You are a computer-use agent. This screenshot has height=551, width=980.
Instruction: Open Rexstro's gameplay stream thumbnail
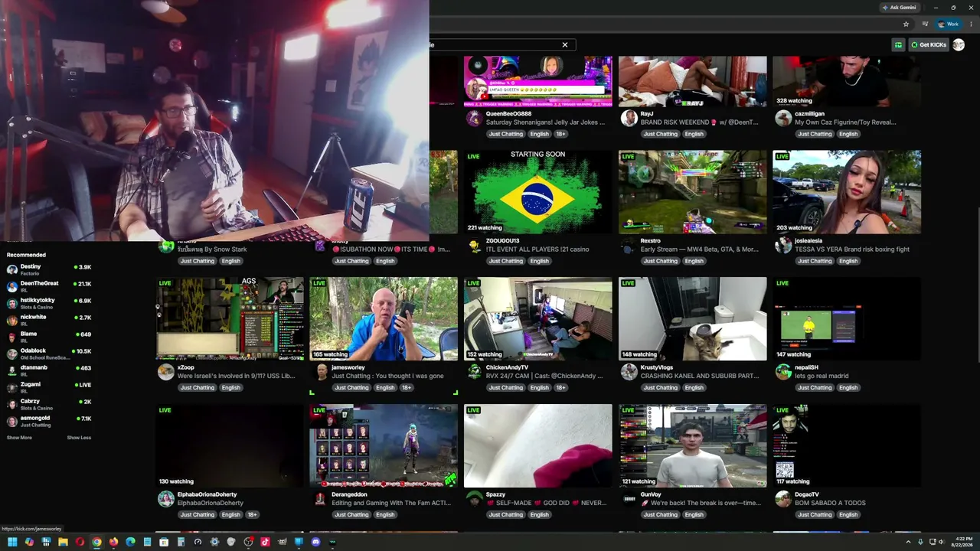point(692,192)
